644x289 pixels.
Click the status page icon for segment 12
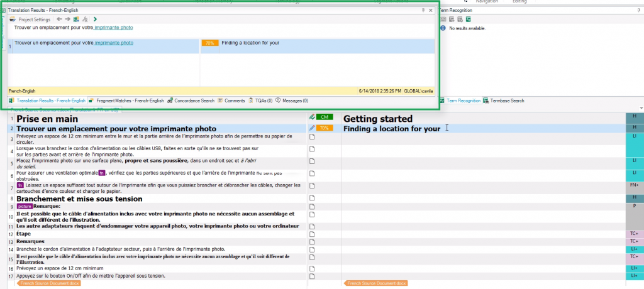(312, 234)
